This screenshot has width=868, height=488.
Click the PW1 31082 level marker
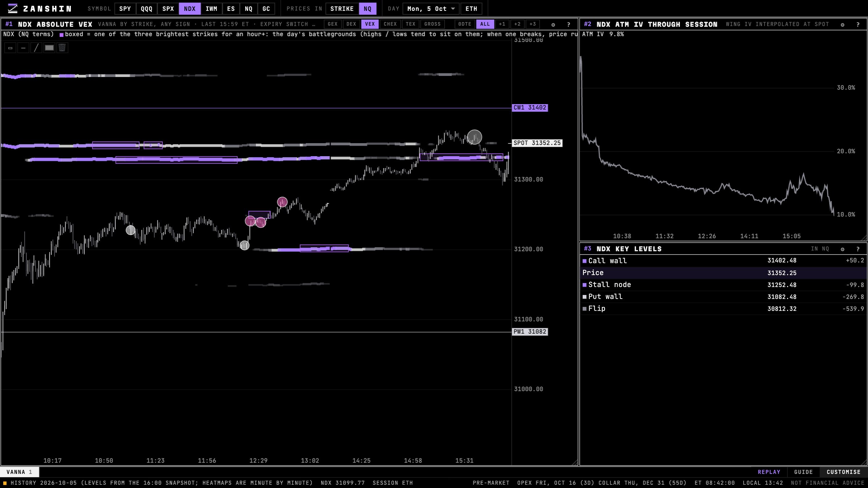(x=530, y=332)
